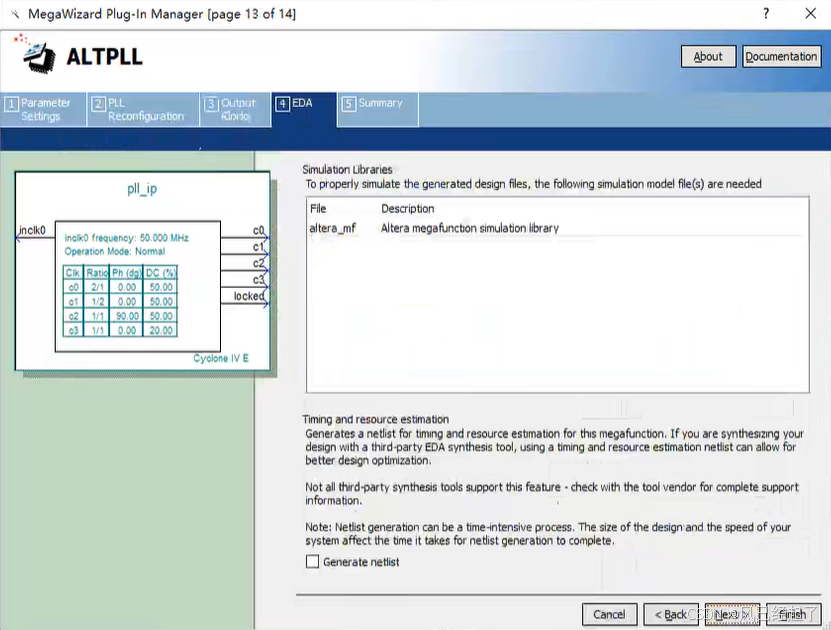831x630 pixels.
Task: Click the DC (%) column header
Action: click(161, 273)
